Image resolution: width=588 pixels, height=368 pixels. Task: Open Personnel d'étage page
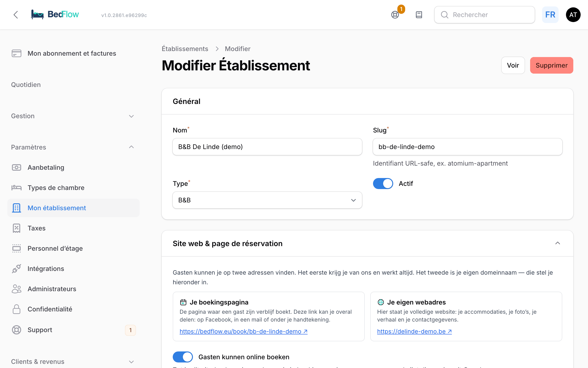[x=73, y=248]
